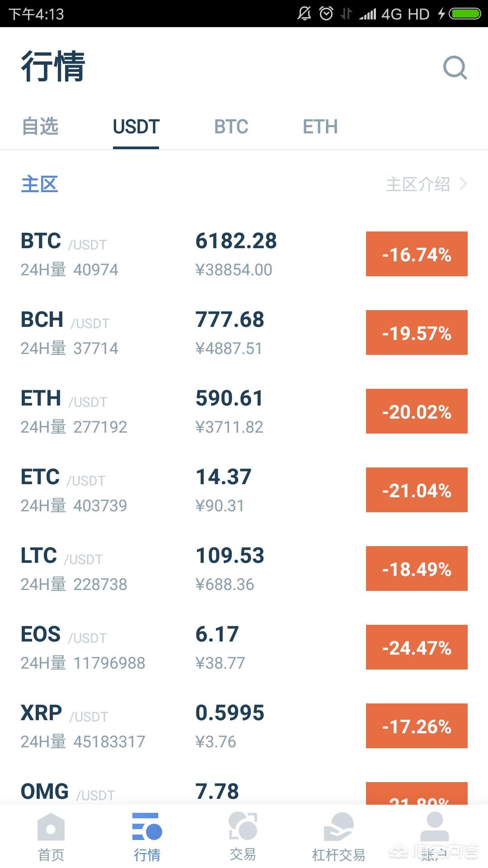Toggle the EOS -24.47% change badge

tap(416, 647)
